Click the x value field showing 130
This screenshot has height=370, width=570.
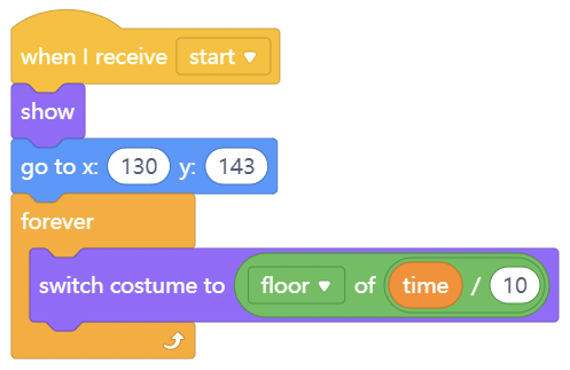pos(139,166)
